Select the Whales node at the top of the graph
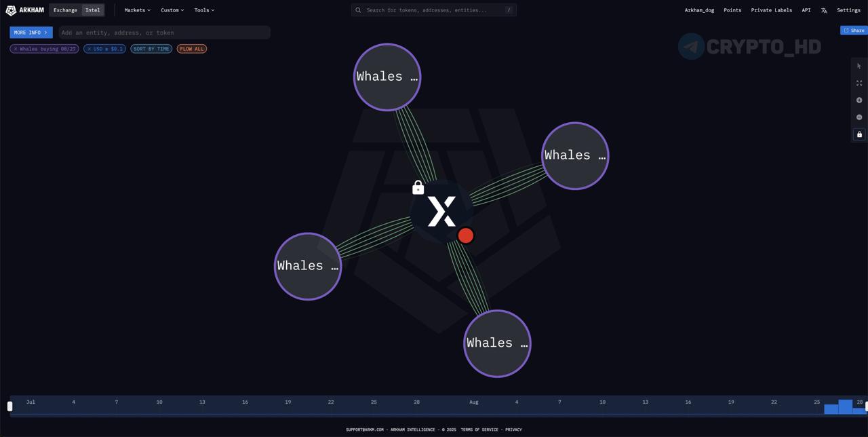This screenshot has height=437, width=868. click(x=387, y=77)
